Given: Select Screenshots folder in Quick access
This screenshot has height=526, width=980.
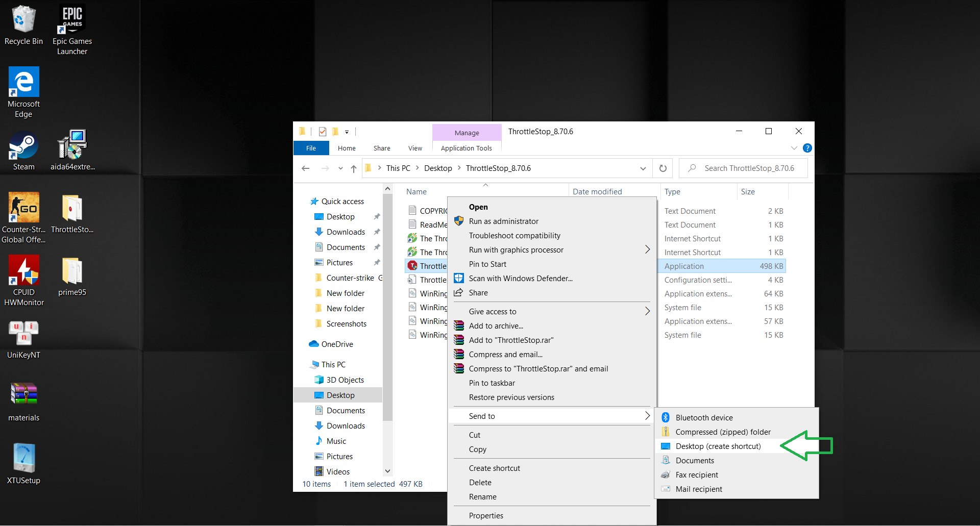Looking at the screenshot, I should click(x=346, y=324).
